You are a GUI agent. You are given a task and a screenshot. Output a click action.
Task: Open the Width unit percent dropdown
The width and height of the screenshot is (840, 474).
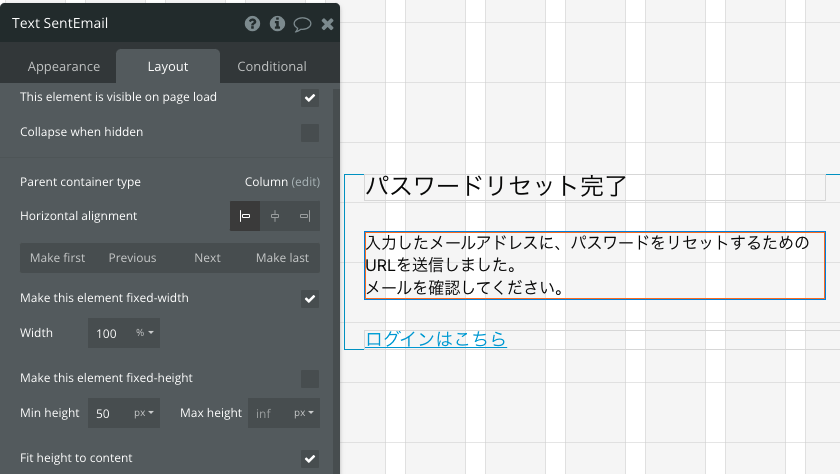coord(145,333)
